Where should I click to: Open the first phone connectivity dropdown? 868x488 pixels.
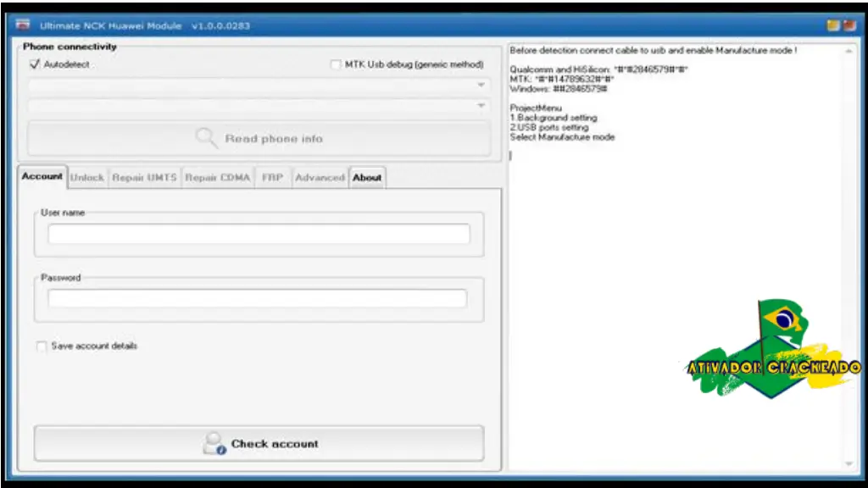coord(259,86)
